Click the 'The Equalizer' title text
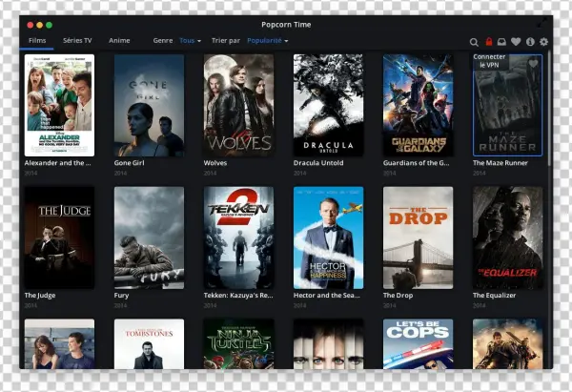Screen dimensions: 572x392 pos(494,296)
